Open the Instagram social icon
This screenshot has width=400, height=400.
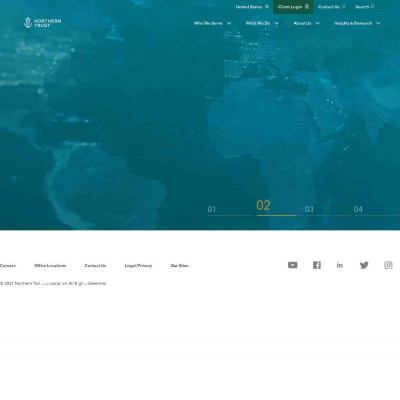[388, 265]
